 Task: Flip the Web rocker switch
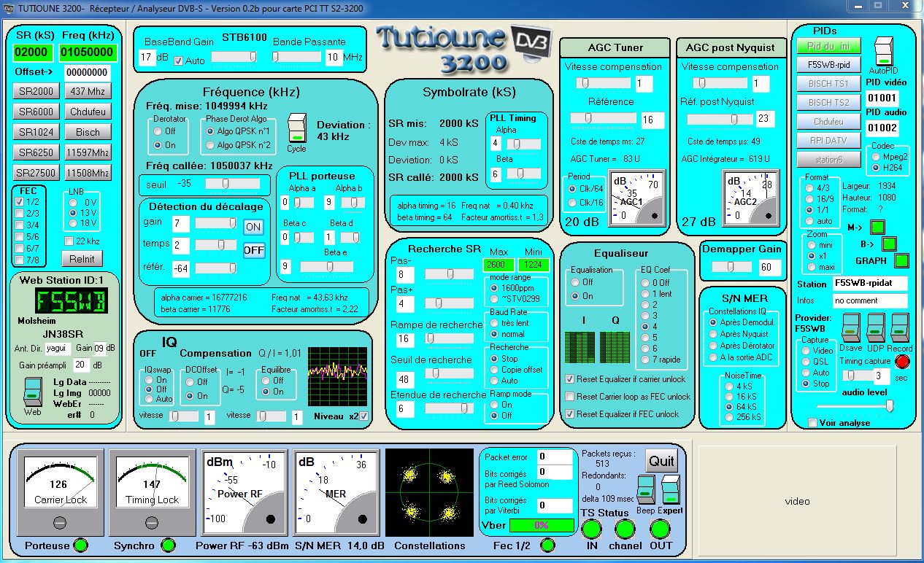(x=33, y=392)
